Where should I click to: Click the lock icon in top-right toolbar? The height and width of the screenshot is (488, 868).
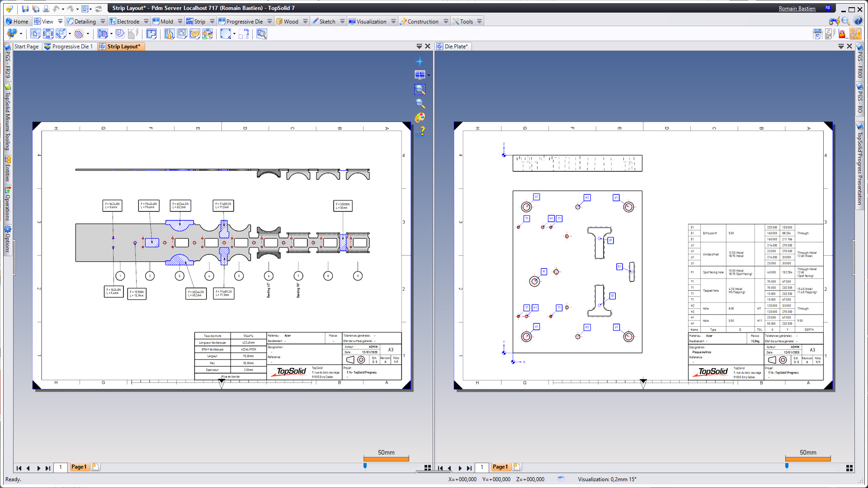coord(842,34)
